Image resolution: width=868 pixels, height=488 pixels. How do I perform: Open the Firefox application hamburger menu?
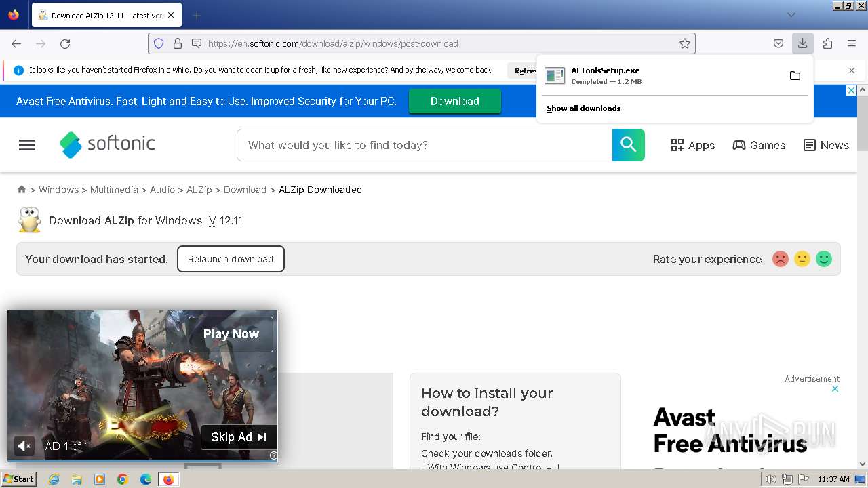852,43
